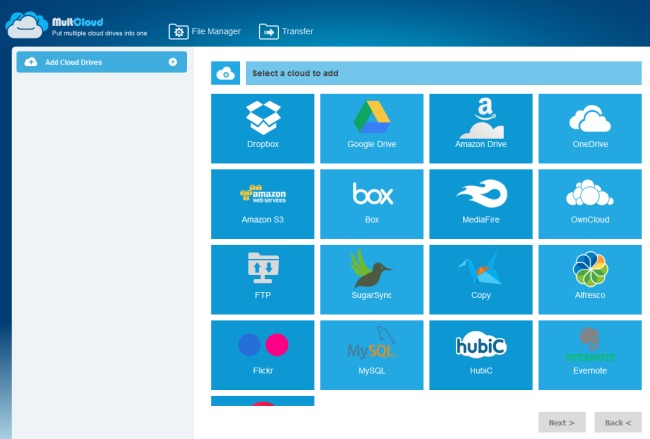Choose the SugarSync hummingbird tile
Screen dimensions: 650x439
(371, 279)
